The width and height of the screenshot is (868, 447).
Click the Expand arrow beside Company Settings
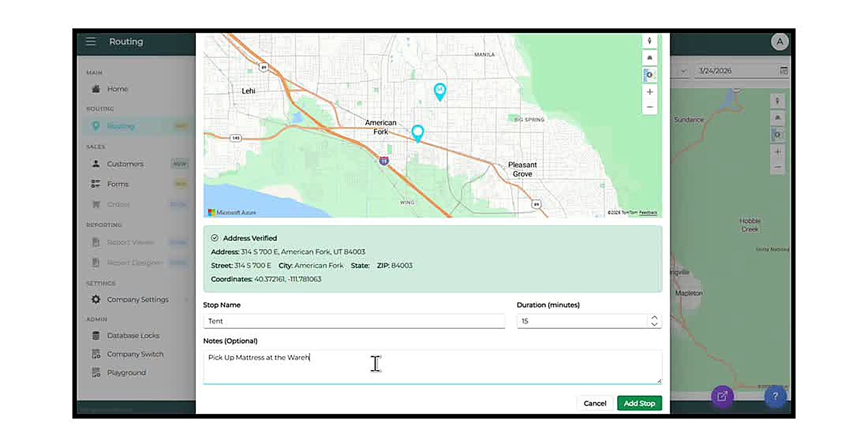pyautogui.click(x=186, y=299)
